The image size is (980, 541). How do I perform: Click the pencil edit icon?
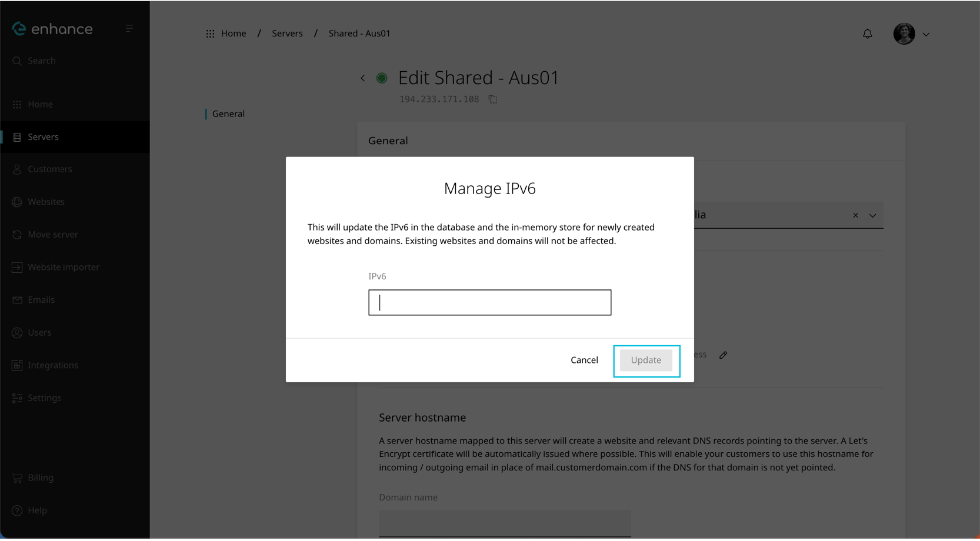click(x=723, y=355)
